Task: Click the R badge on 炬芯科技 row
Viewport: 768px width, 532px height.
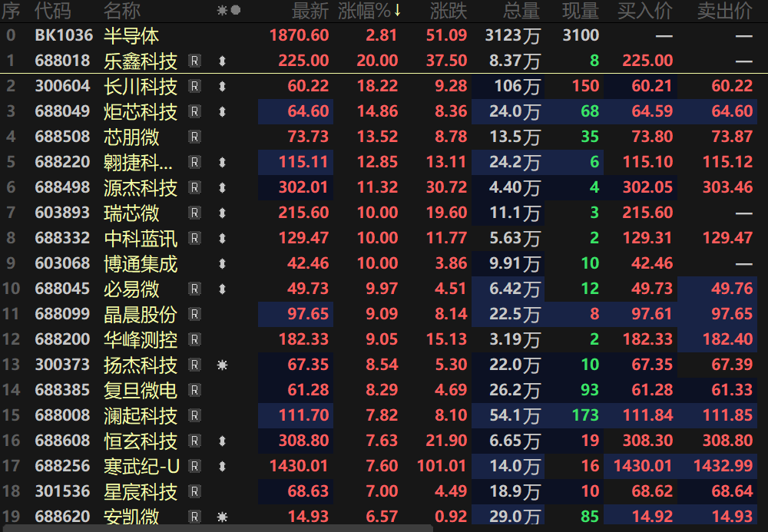Action: [x=194, y=111]
